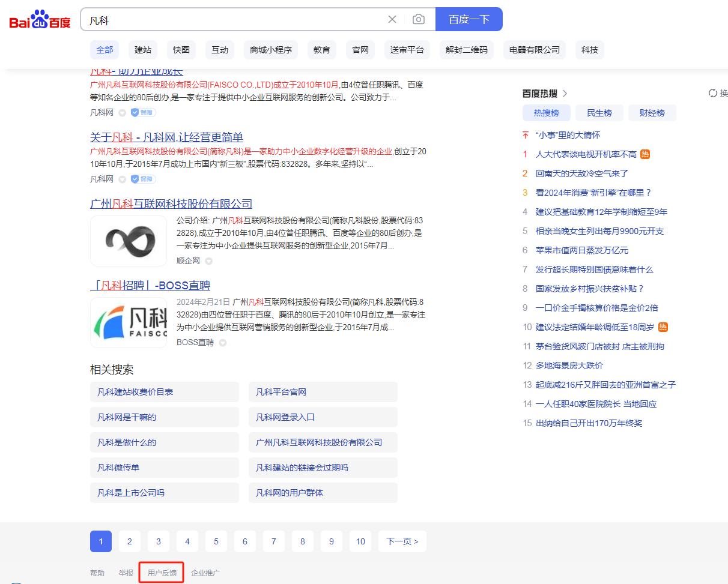Image resolution: width=728 pixels, height=584 pixels.
Task: Open hot search 茅台验货风波门店被封 店主被刑拘
Action: [600, 346]
